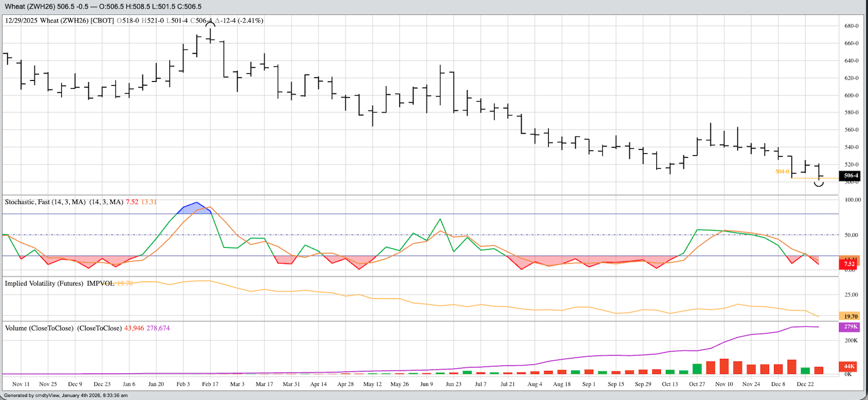Viewport: 868px width, 400px height.
Task: Click the 12/29/2025 Wheat [CBOT] OHLC legend
Action: coord(134,20)
